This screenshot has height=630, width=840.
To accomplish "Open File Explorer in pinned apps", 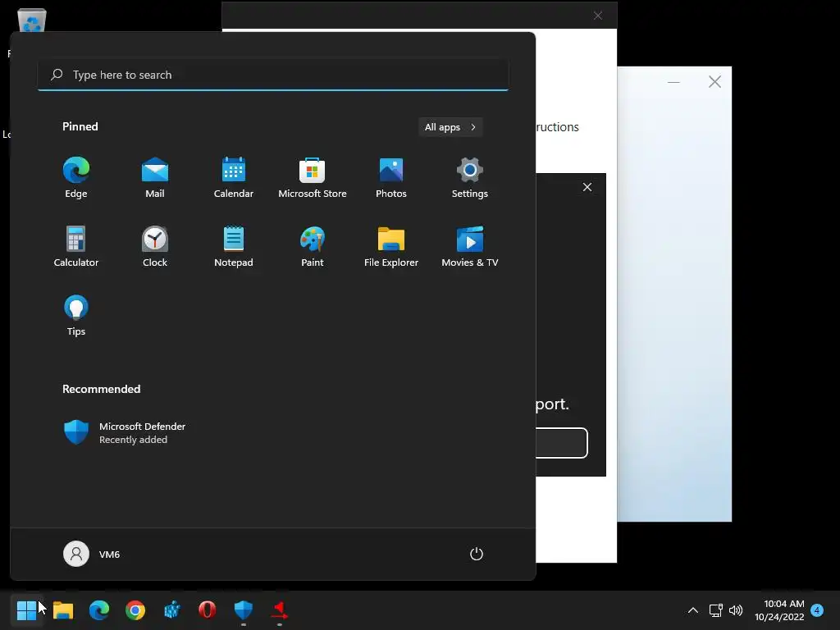I will [391, 247].
